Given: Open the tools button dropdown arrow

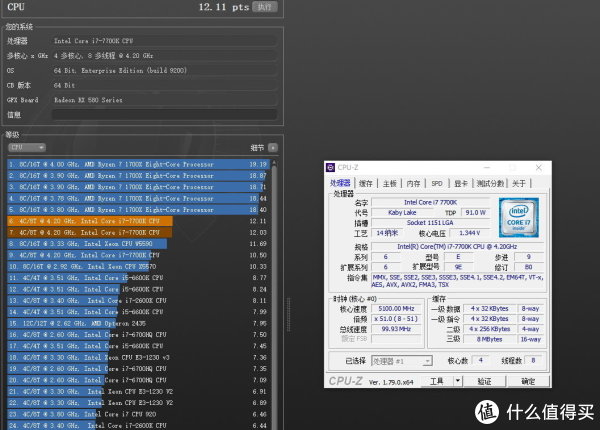Looking at the screenshot, I should point(458,381).
